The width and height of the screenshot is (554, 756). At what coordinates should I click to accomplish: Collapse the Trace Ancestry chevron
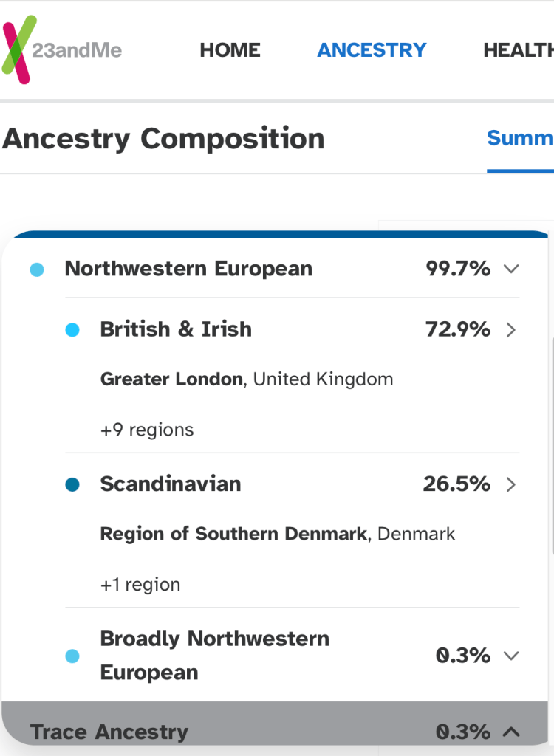[511, 732]
